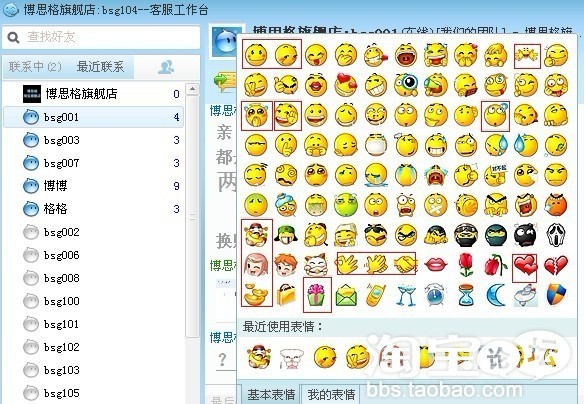
Task: Select the lucky cat emoticon
Action: (315, 265)
